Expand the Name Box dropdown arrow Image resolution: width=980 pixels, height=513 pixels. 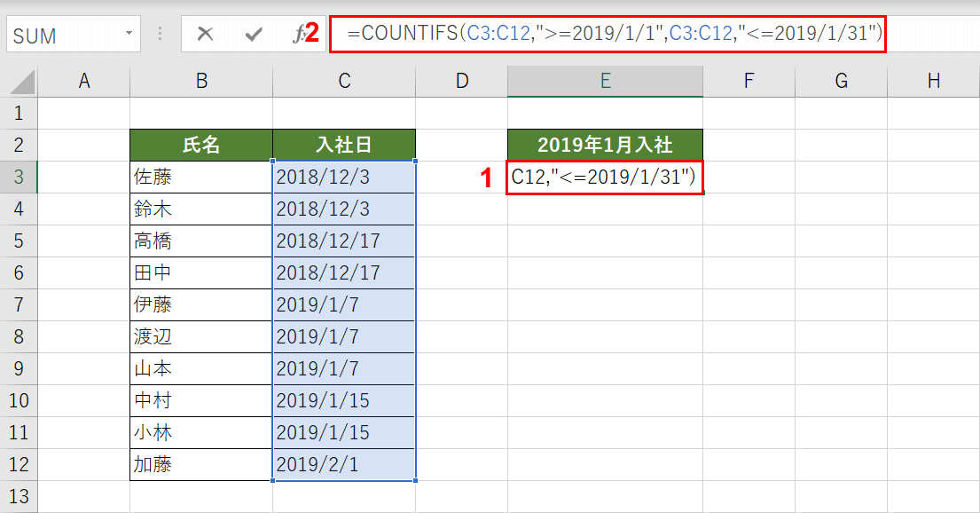pyautogui.click(x=129, y=33)
